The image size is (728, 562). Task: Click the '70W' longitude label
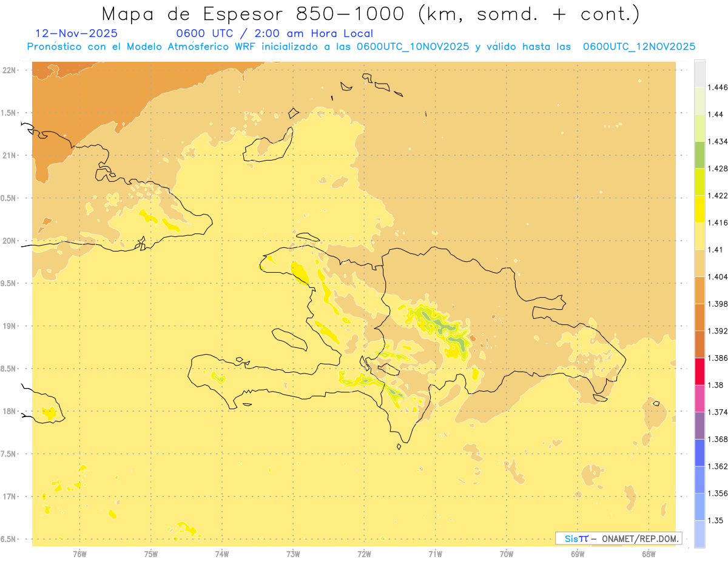[506, 554]
